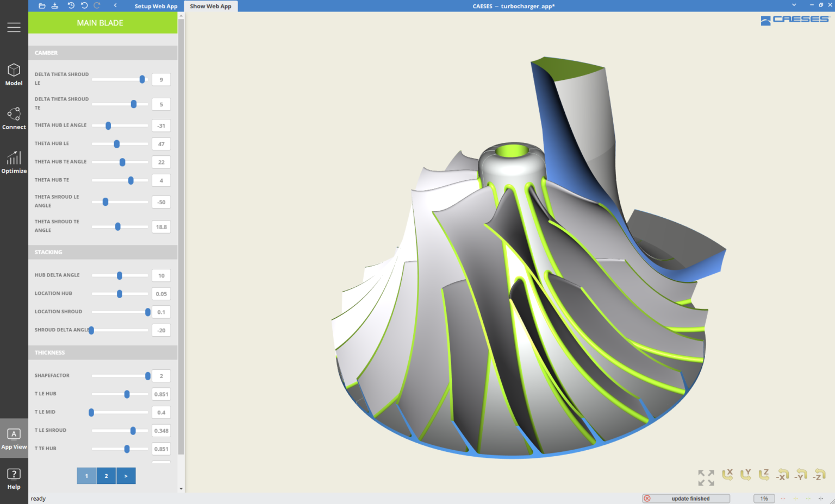
Task: Open the title bar dropdown chevron
Action: click(x=794, y=5)
